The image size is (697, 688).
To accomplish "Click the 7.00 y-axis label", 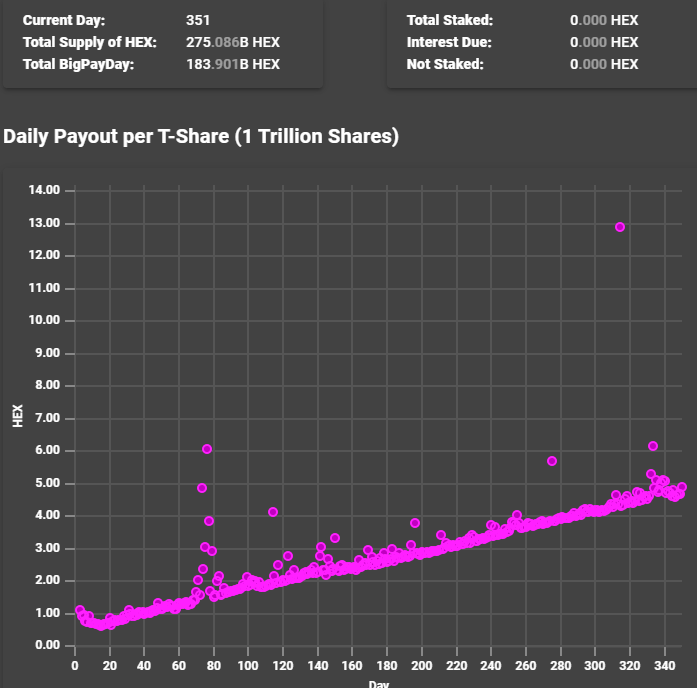I will coord(48,418).
